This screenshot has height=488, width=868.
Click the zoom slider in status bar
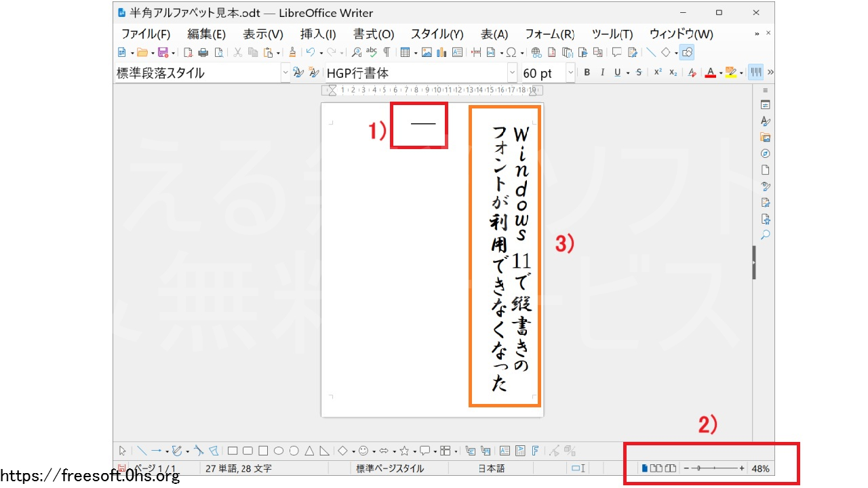[713, 468]
